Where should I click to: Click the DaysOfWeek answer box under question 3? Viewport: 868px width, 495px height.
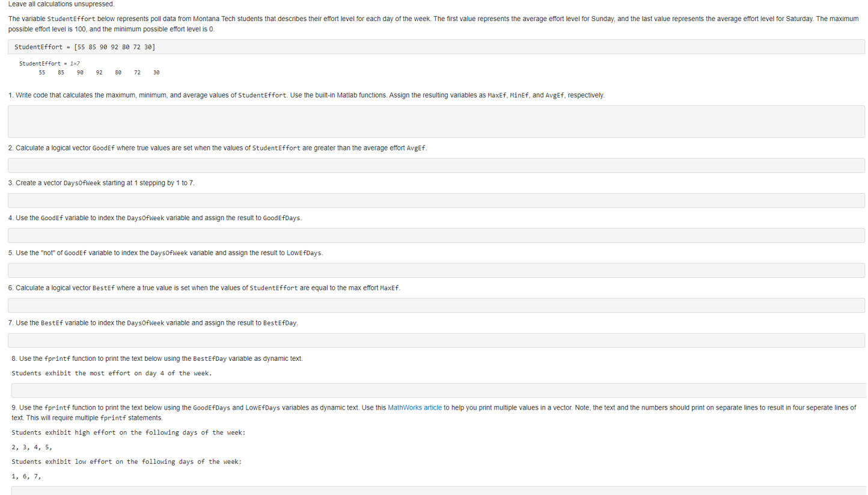pyautogui.click(x=435, y=200)
